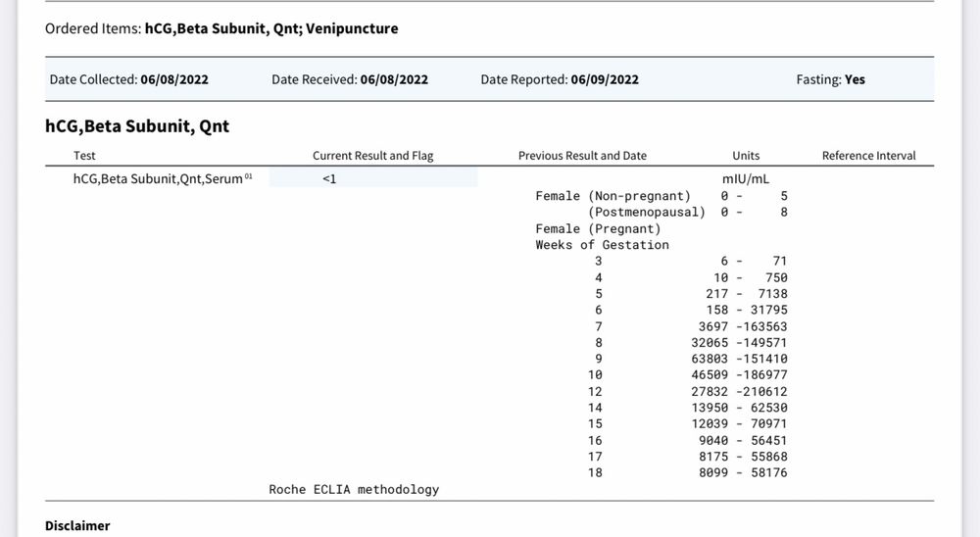Click the mIU/mL units text
Image resolution: width=980 pixels, height=537 pixels.
coord(746,179)
